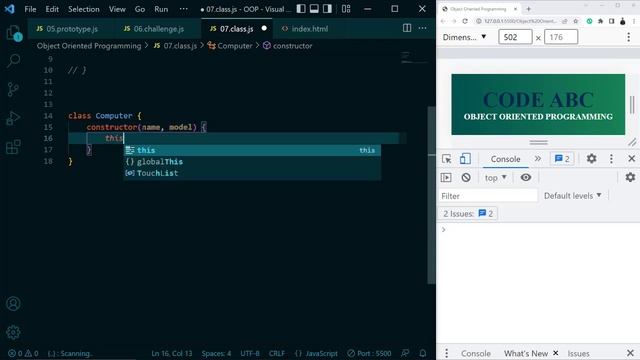Screen dimensions: 640x360
Task: Expand more DevTools tabs chevron
Action: click(x=538, y=159)
